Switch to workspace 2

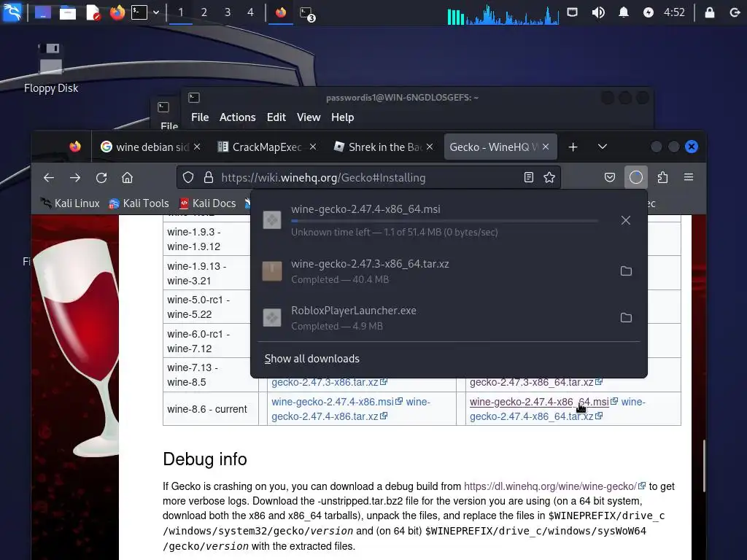pyautogui.click(x=204, y=12)
